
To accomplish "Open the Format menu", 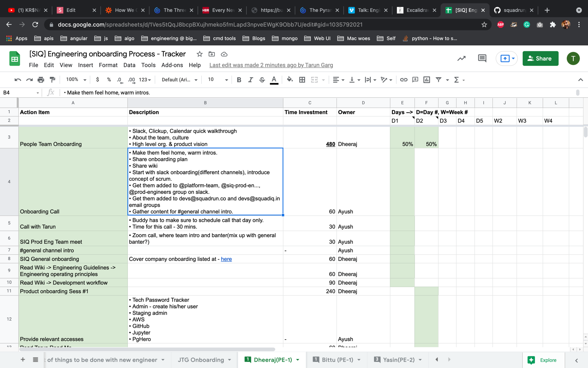I will point(108,65).
